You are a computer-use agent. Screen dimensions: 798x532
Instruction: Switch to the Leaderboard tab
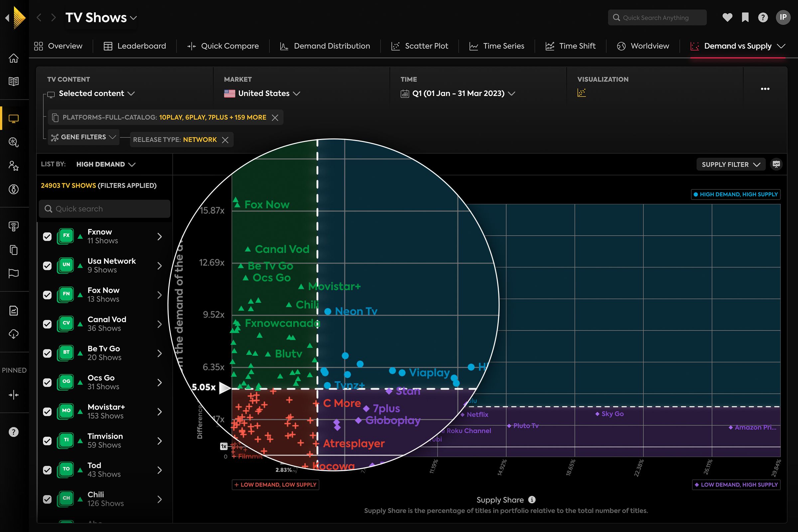point(135,46)
